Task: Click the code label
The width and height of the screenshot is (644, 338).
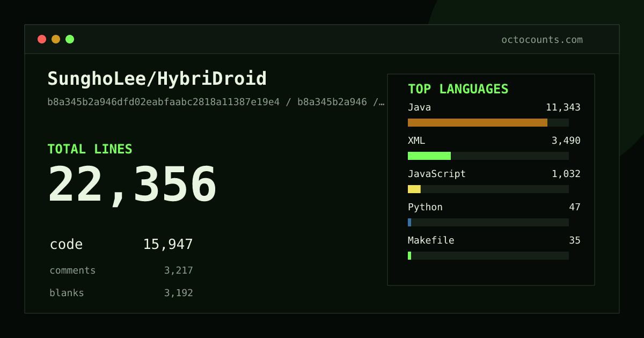Action: pyautogui.click(x=66, y=245)
